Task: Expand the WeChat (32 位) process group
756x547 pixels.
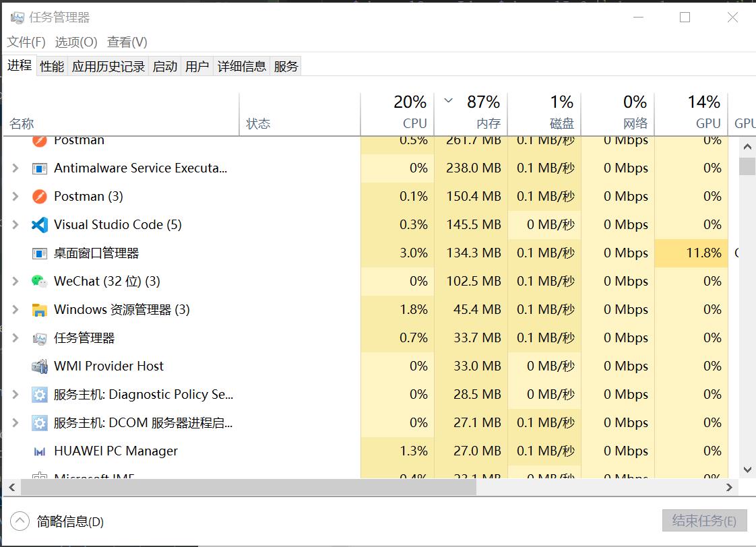Action: [x=15, y=282]
